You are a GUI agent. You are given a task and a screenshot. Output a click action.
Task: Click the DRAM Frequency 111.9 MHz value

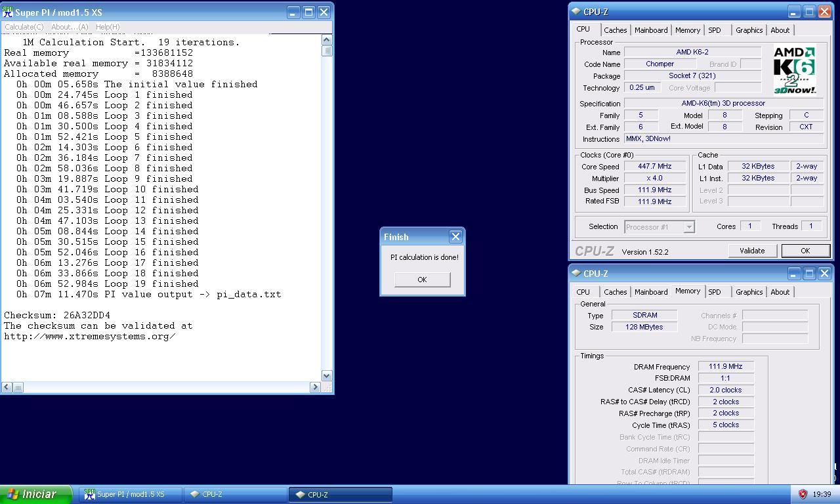726,366
